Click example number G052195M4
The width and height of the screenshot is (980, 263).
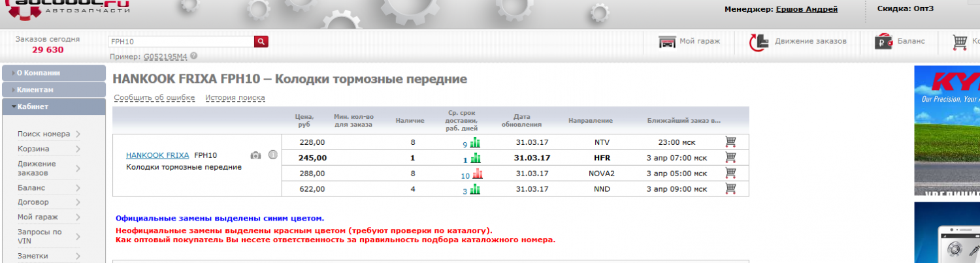click(x=165, y=57)
